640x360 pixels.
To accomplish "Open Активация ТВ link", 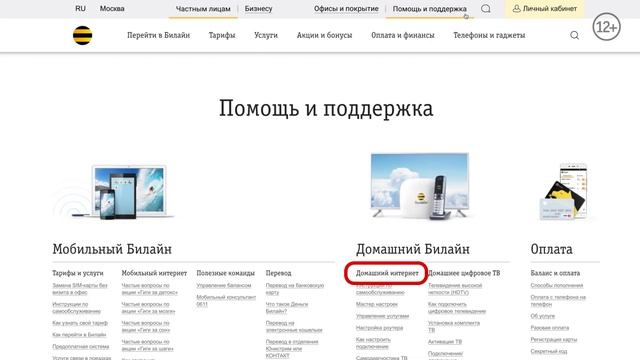I will [x=445, y=342].
